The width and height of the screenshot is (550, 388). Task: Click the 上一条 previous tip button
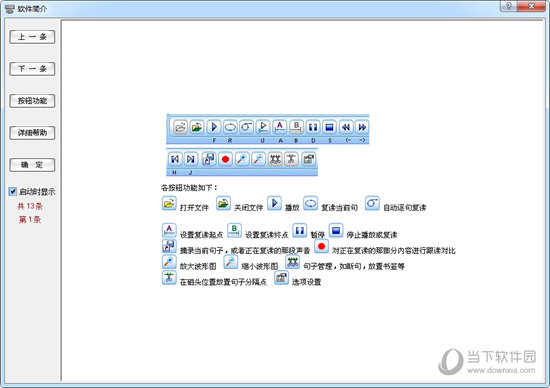pos(32,37)
